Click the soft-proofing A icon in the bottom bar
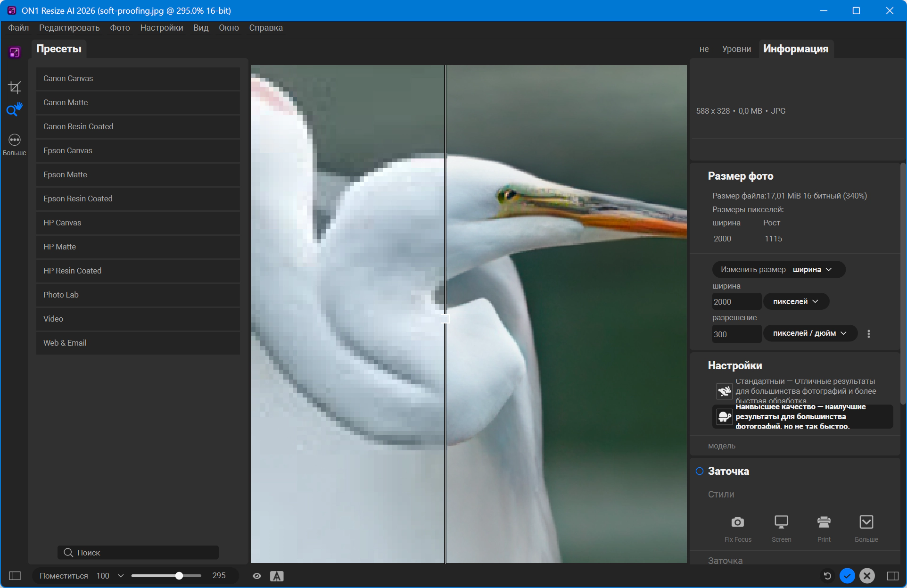The height and width of the screenshot is (588, 907). point(277,576)
